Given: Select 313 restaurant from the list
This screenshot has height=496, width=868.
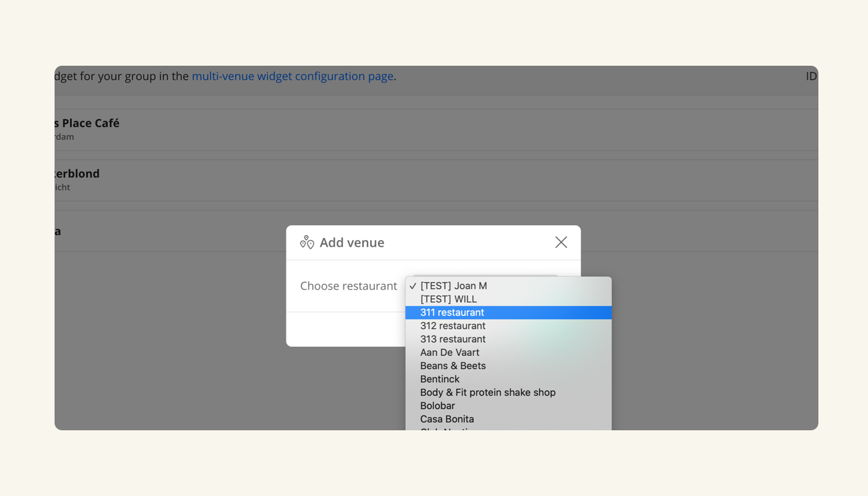Looking at the screenshot, I should (453, 339).
